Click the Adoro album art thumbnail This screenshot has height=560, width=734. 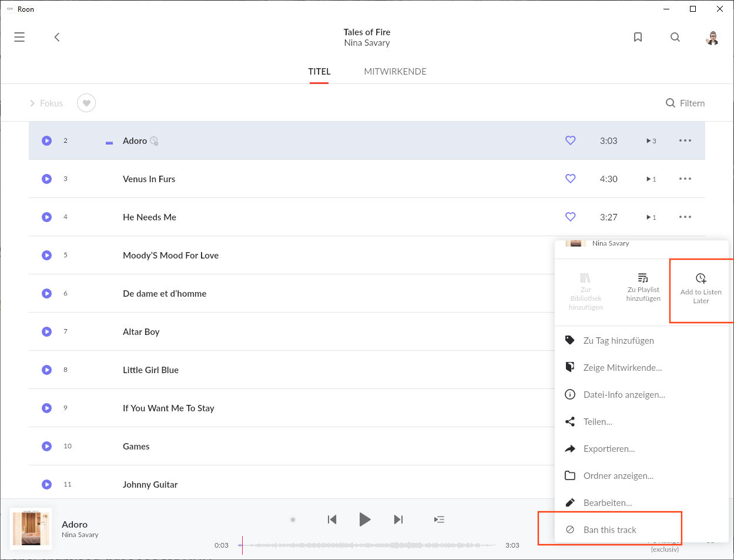pos(31,528)
